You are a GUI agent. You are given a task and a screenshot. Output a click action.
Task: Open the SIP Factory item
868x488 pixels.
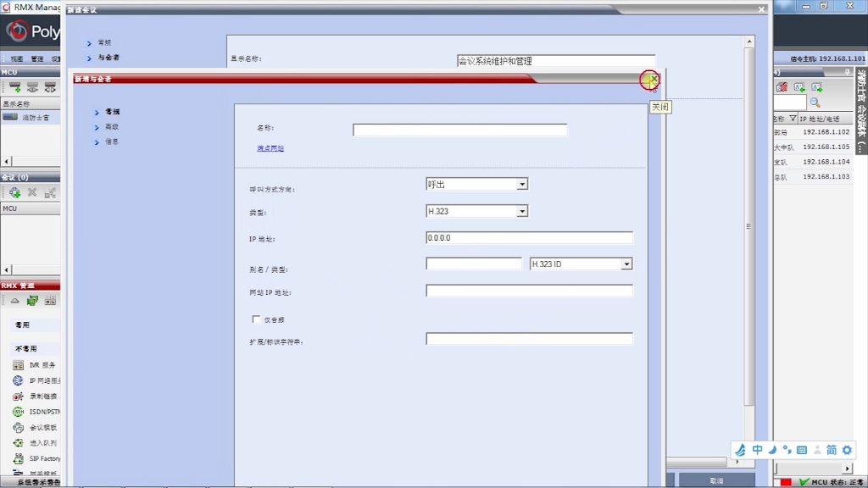click(36, 458)
